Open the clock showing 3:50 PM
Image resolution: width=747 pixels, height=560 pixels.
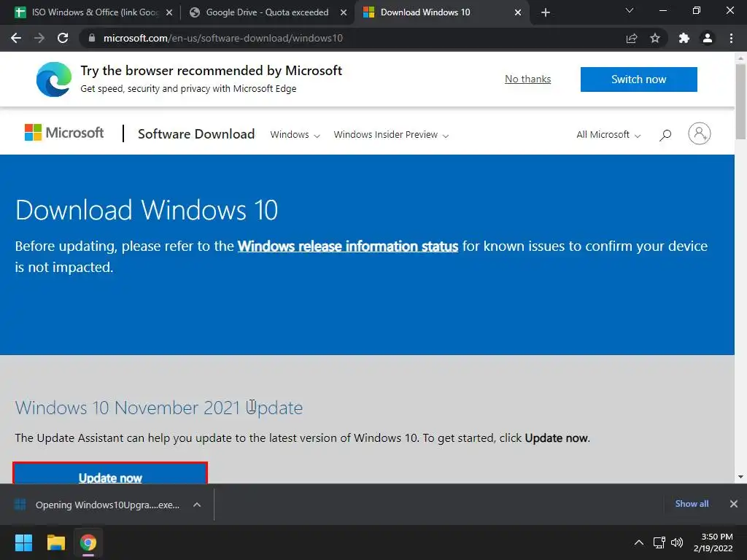pyautogui.click(x=713, y=542)
